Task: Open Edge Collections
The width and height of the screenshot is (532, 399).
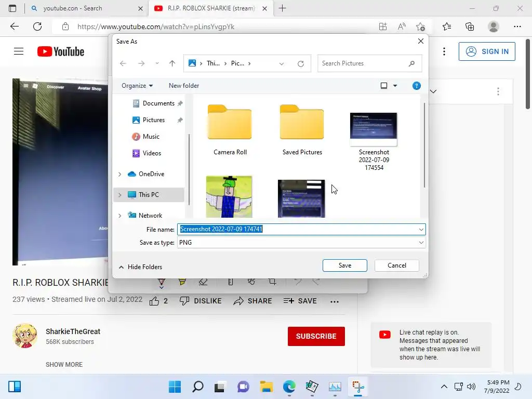Action: (470, 26)
